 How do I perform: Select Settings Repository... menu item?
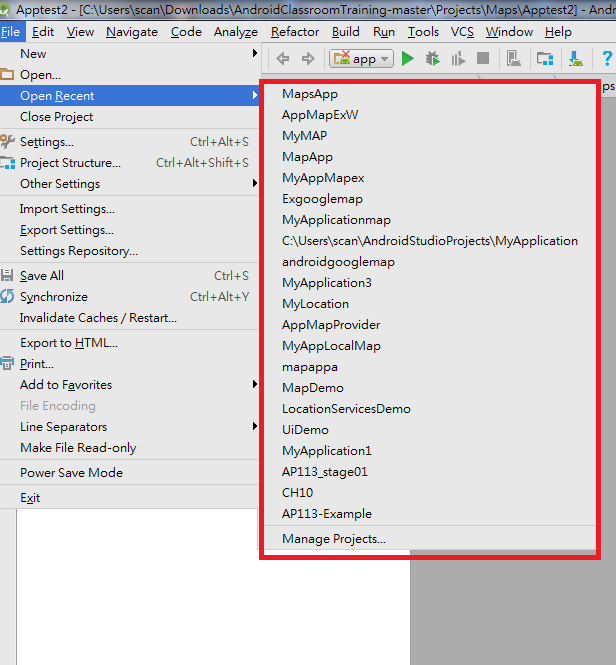129,251
